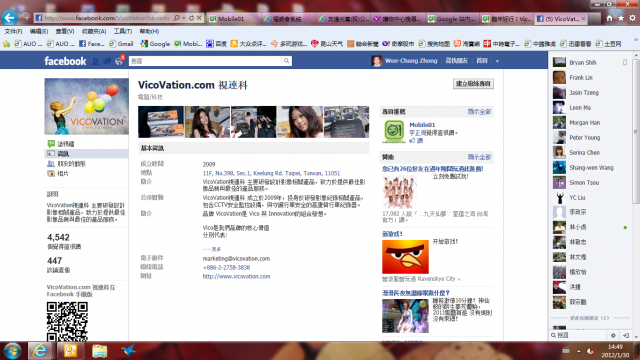Click the Mobile01 page name link
This screenshot has width=640, height=360.
coord(422,125)
